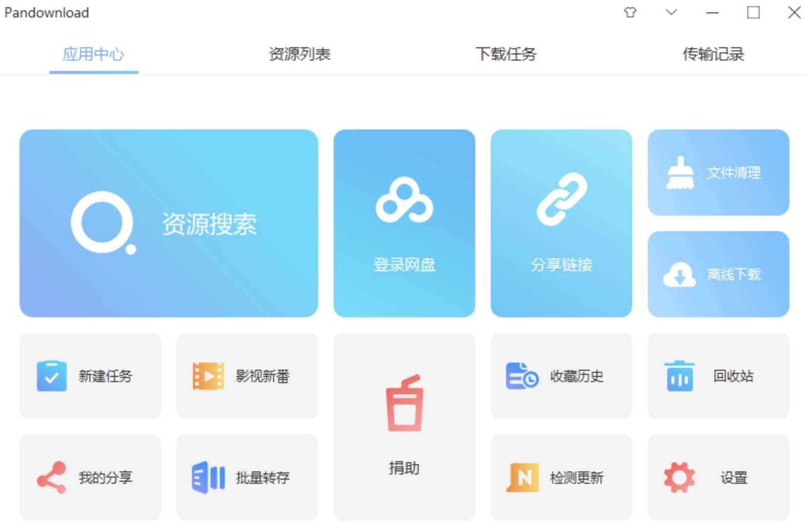The image size is (812, 531).
Task: Click the 我的分享 text
Action: (x=105, y=478)
